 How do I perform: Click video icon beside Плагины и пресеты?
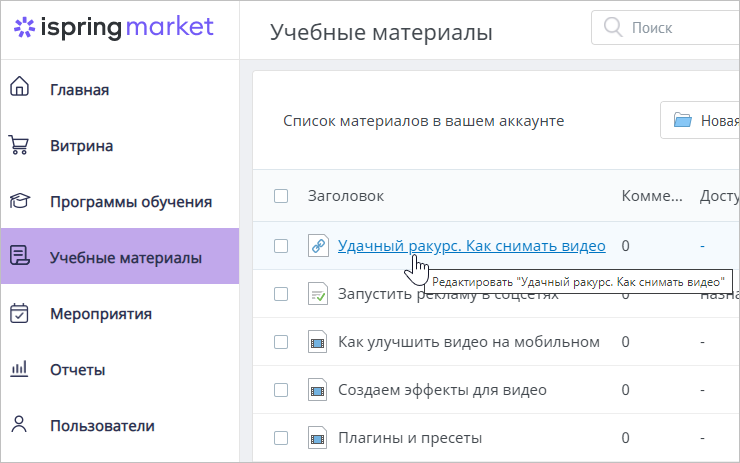[318, 438]
